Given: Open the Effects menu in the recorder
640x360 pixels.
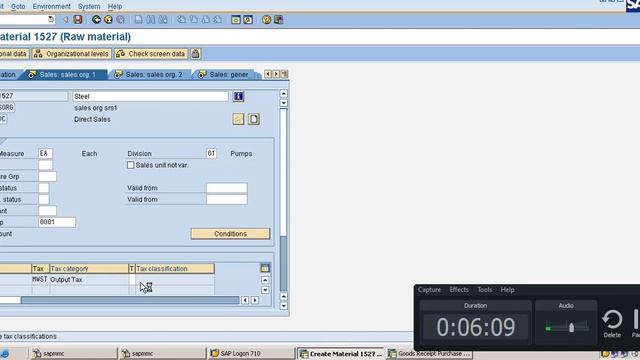Looking at the screenshot, I should (459, 290).
